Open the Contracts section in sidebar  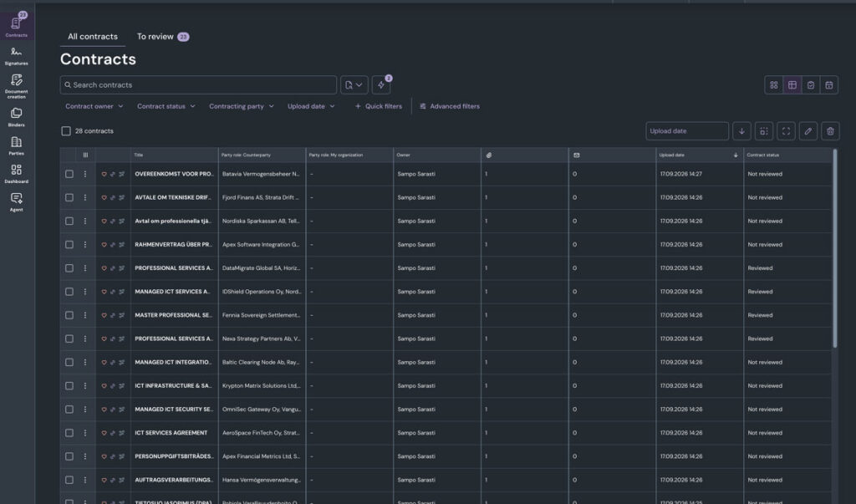tap(17, 25)
